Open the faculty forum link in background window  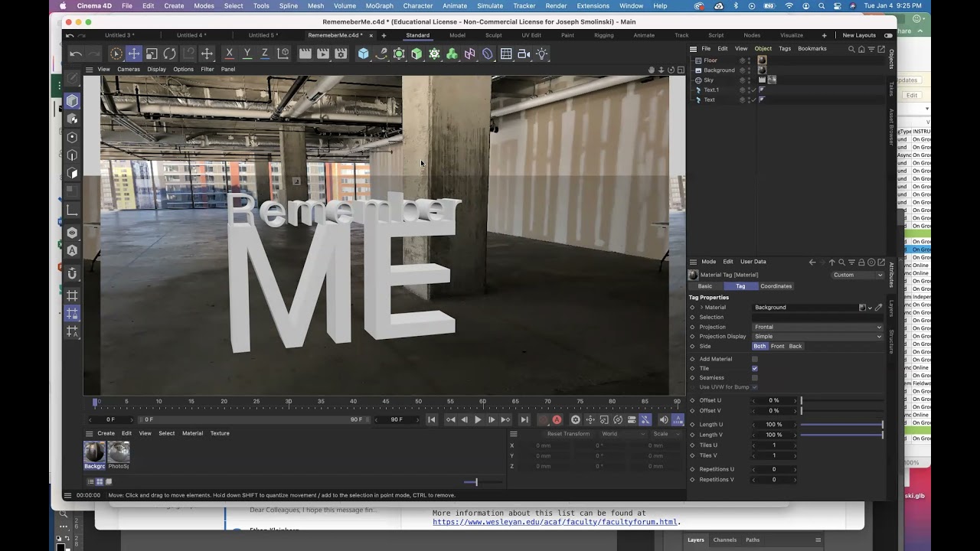tap(556, 522)
